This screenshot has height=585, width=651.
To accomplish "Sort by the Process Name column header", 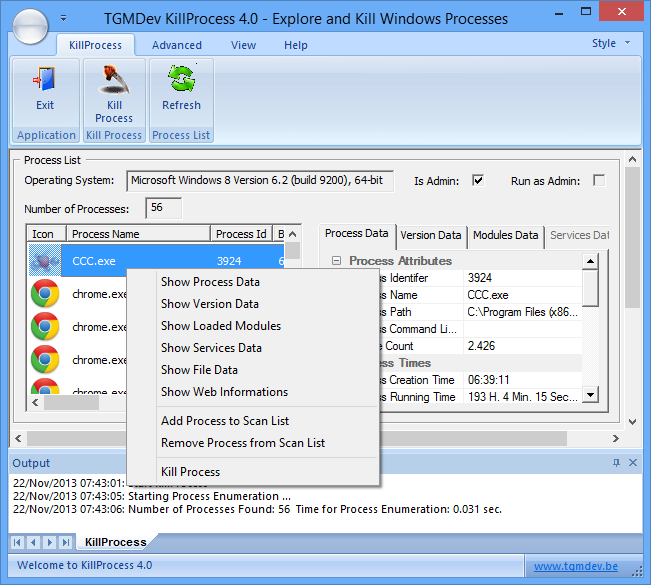I will click(x=138, y=234).
